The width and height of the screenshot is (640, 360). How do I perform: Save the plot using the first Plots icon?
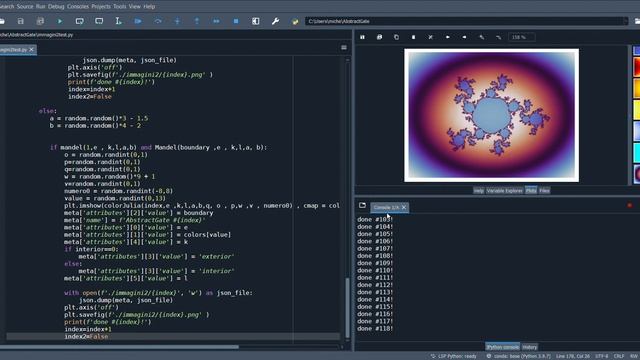[362, 37]
